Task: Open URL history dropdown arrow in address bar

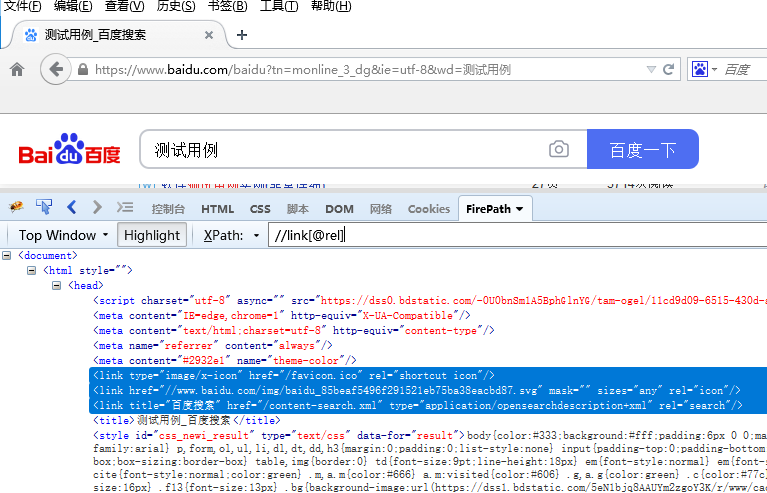Action: click(651, 69)
